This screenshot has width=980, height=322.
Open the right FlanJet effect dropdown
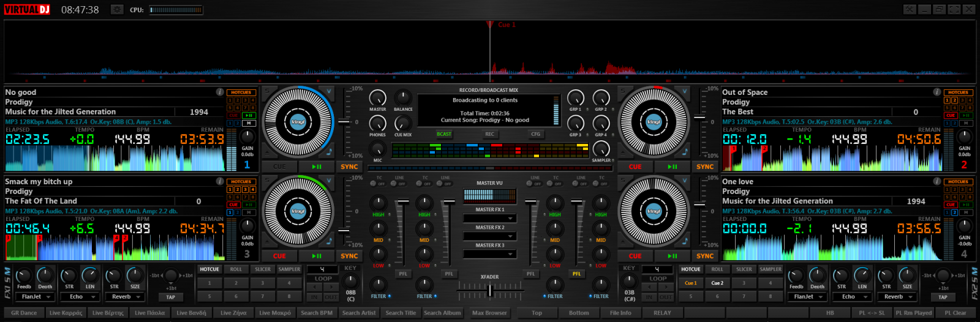(x=808, y=297)
